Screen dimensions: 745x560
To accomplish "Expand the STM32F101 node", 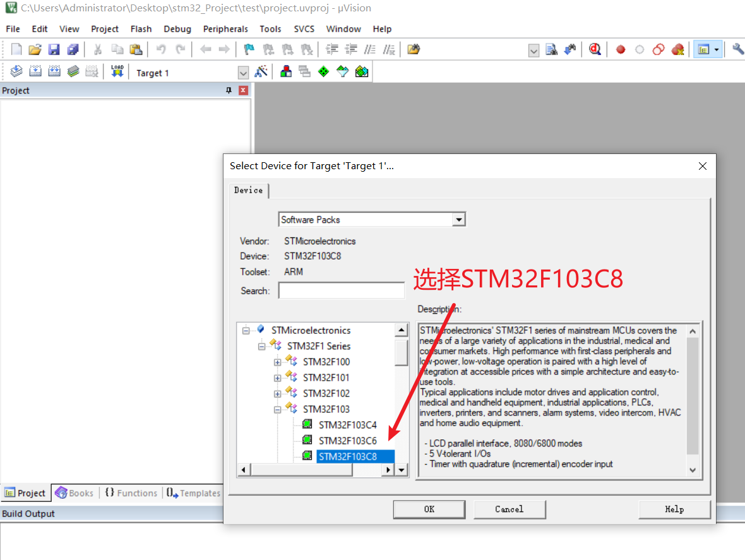I will point(277,378).
